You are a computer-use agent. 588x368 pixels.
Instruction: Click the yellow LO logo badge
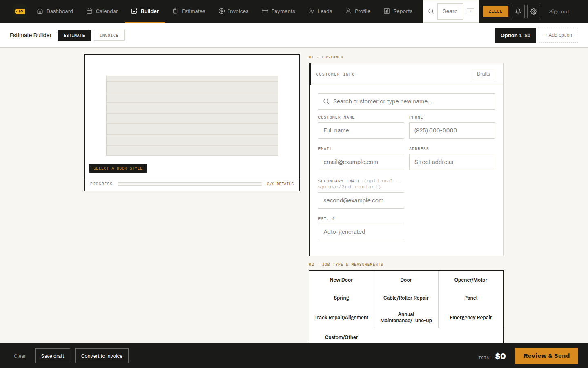click(20, 11)
